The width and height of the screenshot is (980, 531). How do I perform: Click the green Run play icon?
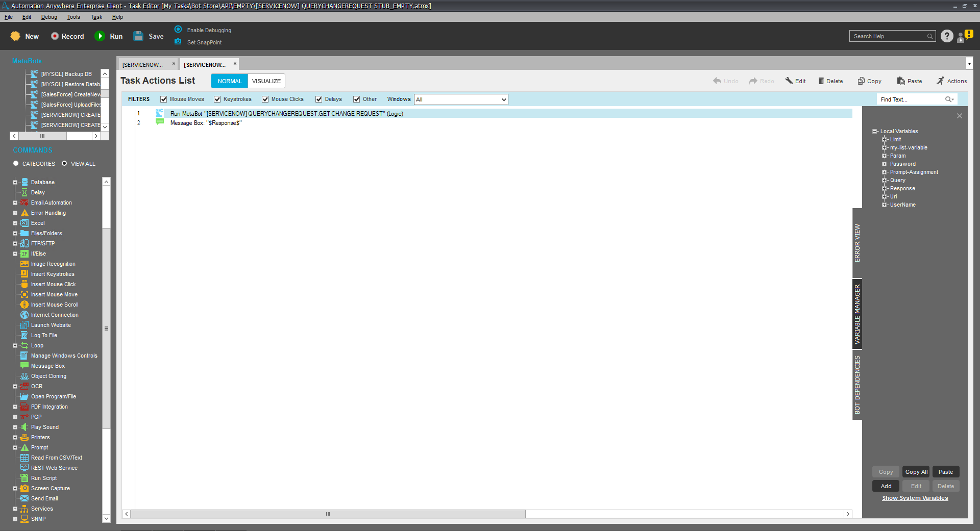100,36
